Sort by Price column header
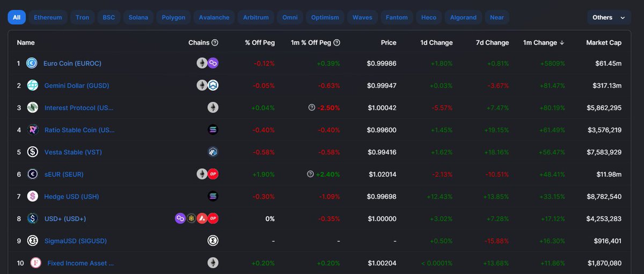The image size is (644, 274). pyautogui.click(x=389, y=42)
